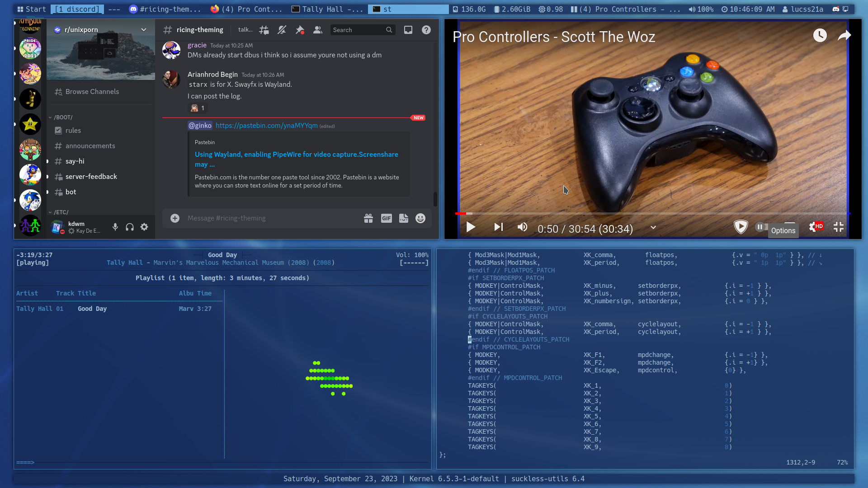Expand chevron beside video time display

pos(653,228)
